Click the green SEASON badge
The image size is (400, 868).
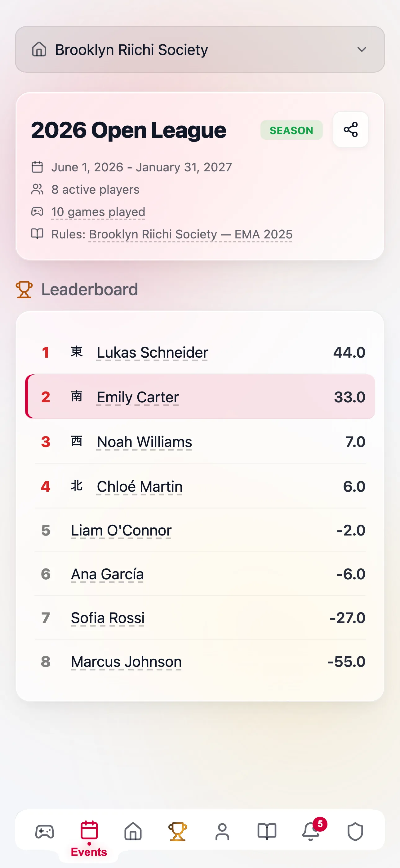(x=291, y=130)
